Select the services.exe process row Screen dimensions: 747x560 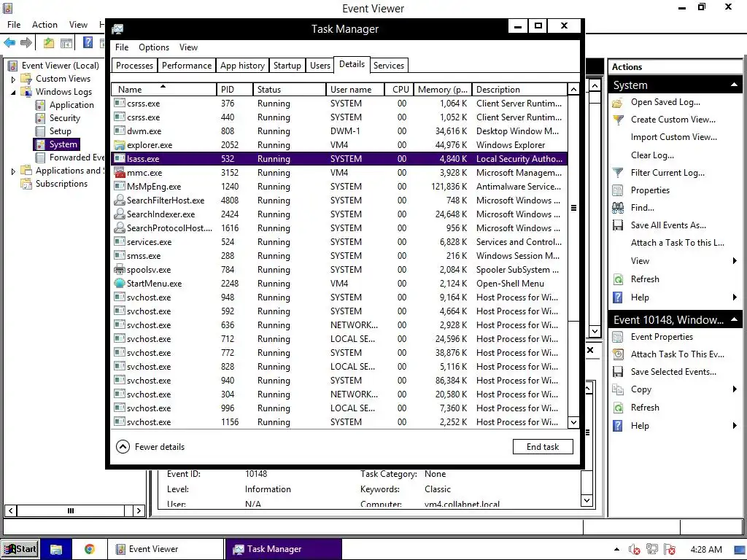(339, 242)
